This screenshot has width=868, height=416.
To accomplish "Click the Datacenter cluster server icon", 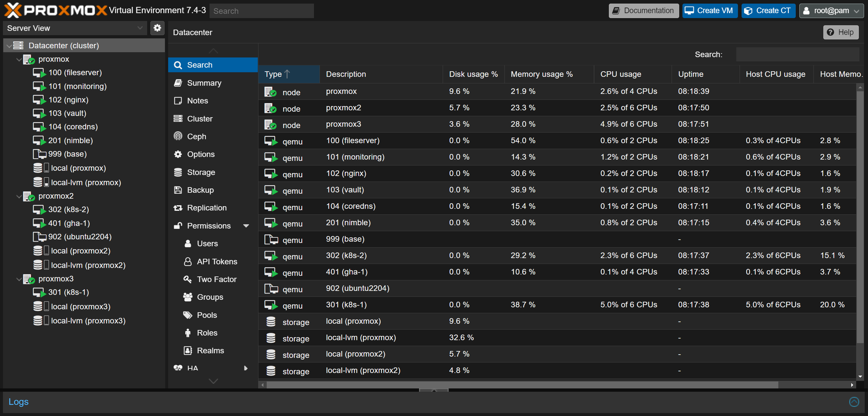I will (x=18, y=45).
